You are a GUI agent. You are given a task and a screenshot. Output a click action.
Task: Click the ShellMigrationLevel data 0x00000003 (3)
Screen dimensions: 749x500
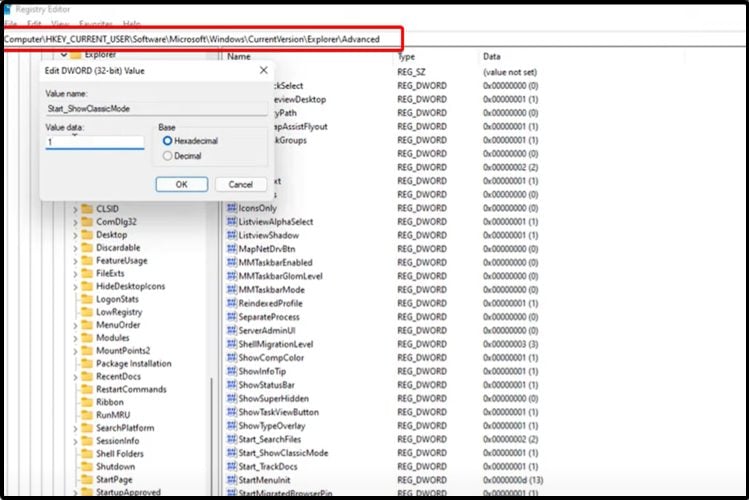(x=510, y=344)
